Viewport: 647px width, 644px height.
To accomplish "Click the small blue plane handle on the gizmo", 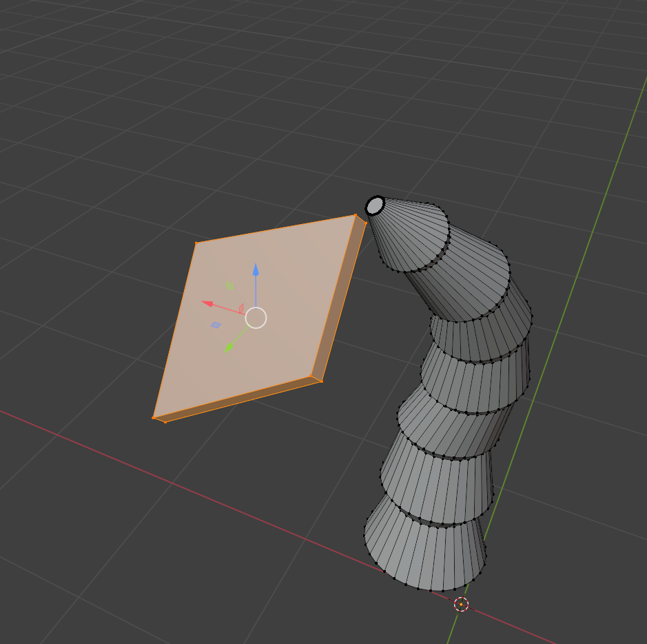I will (x=216, y=325).
